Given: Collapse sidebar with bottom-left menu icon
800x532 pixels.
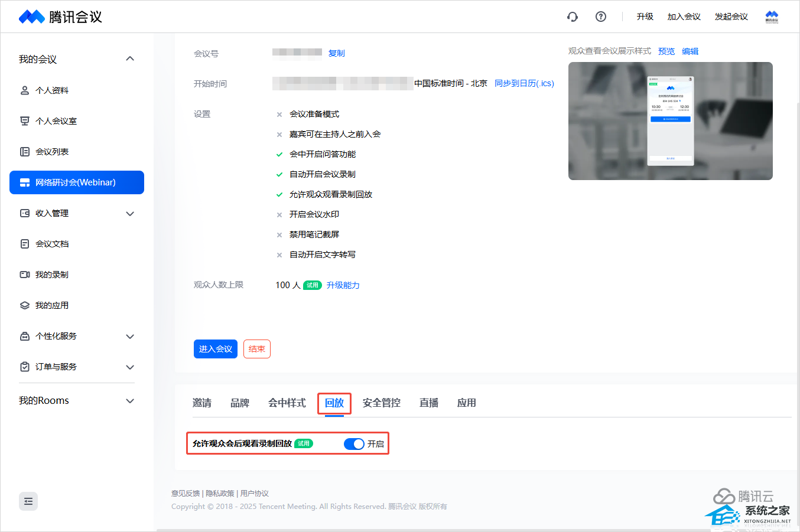Looking at the screenshot, I should [x=28, y=501].
